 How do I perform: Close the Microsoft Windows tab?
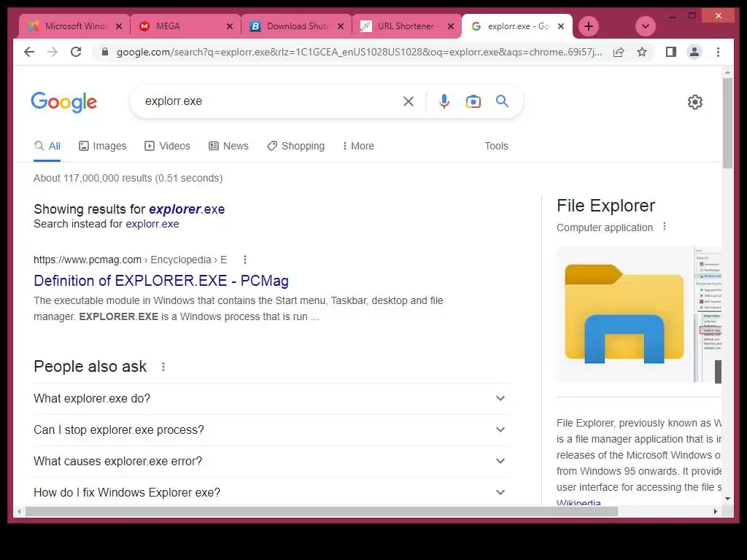point(119,26)
